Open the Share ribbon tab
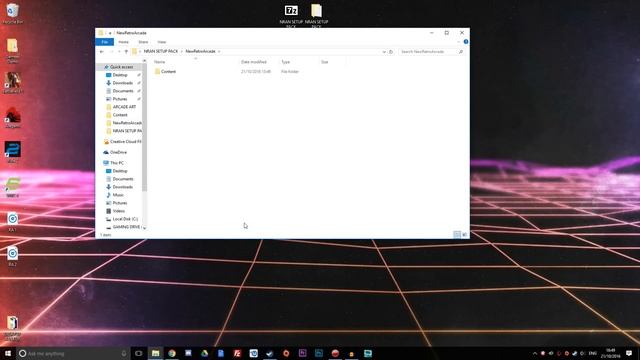The width and height of the screenshot is (640, 360). [143, 42]
